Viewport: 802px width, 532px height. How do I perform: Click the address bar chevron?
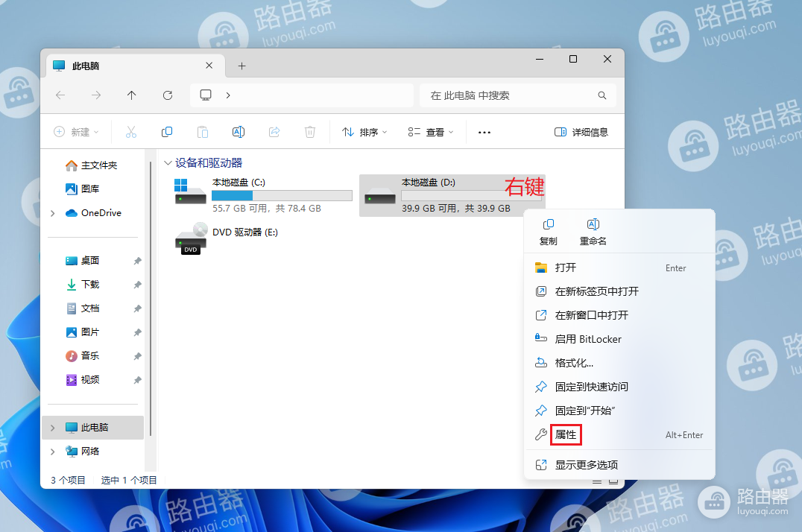pos(228,95)
